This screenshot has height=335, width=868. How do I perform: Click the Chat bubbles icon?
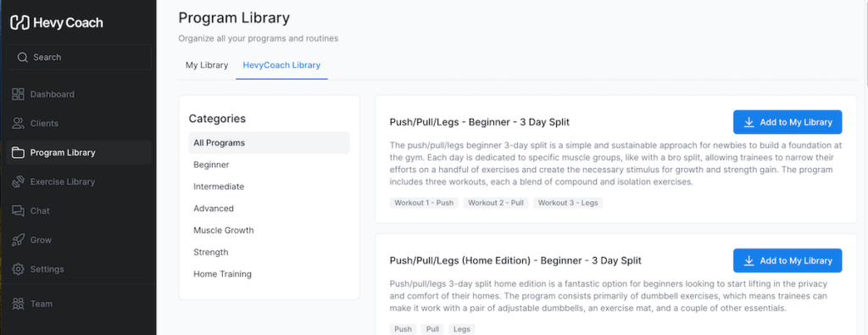pyautogui.click(x=19, y=211)
